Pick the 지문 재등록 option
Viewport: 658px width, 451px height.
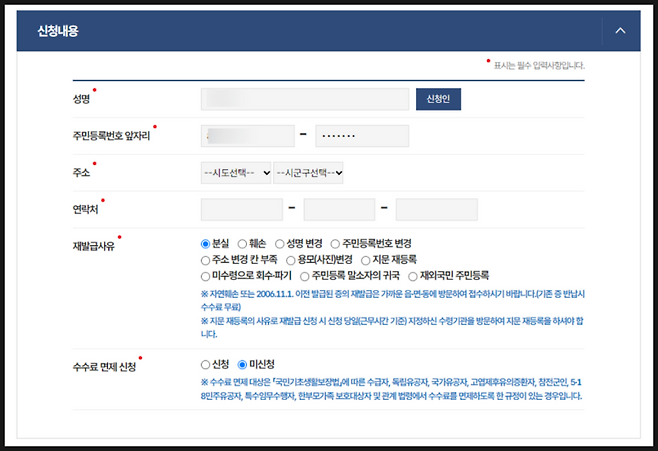pyautogui.click(x=366, y=259)
